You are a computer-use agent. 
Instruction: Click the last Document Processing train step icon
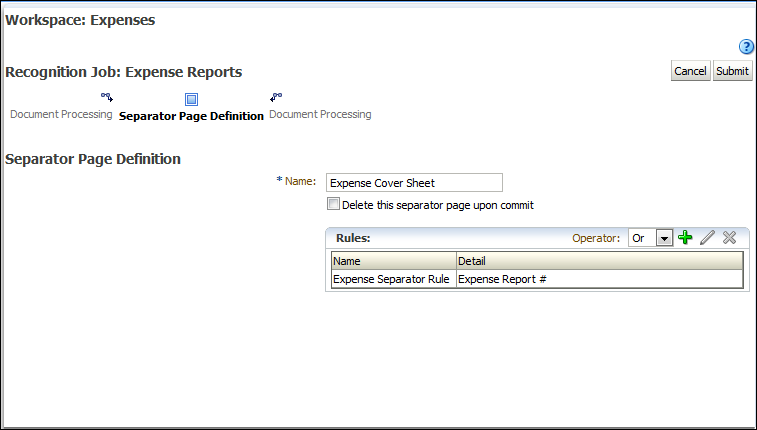point(276,97)
